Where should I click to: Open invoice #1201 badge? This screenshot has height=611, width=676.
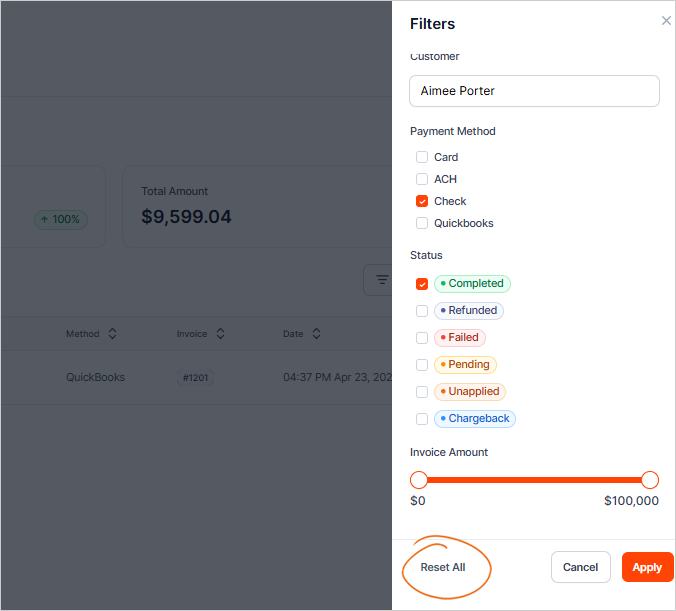click(195, 378)
